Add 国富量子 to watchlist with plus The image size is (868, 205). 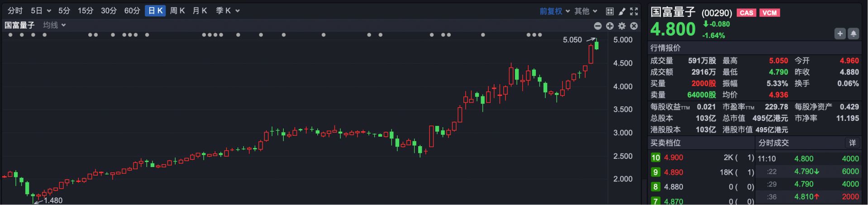[840, 34]
